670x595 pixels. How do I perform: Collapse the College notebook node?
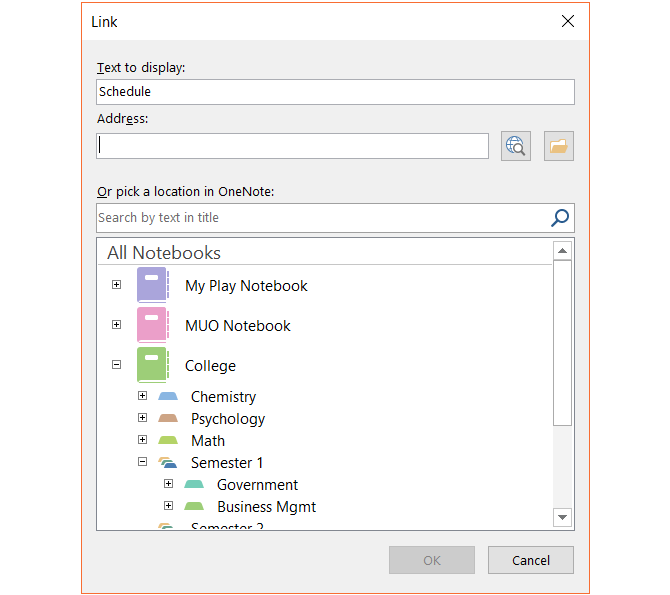tap(116, 365)
